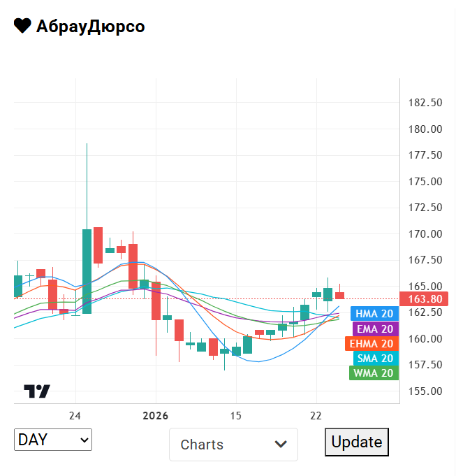456x476 pixels.
Task: Open the DAY timeframe dropdown
Action: pyautogui.click(x=53, y=440)
